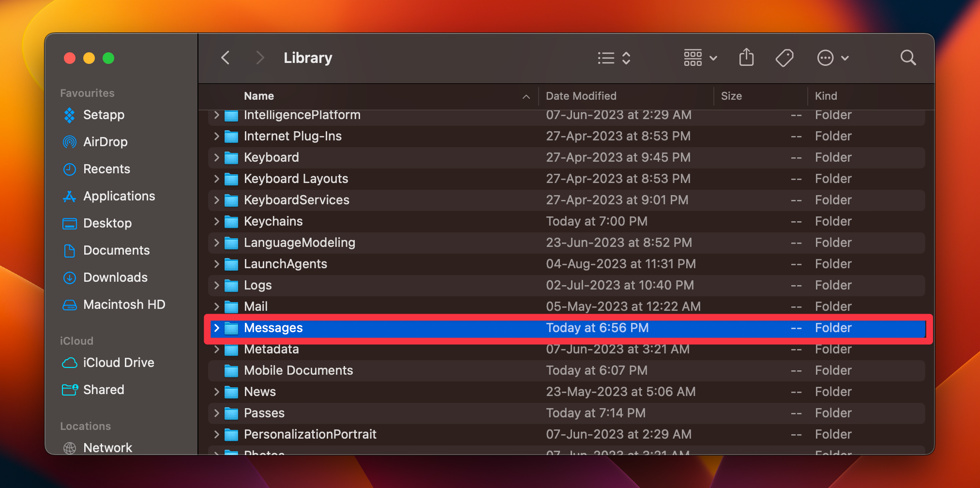980x488 pixels.
Task: Expand the IntelligencePlatform folder
Action: click(216, 115)
